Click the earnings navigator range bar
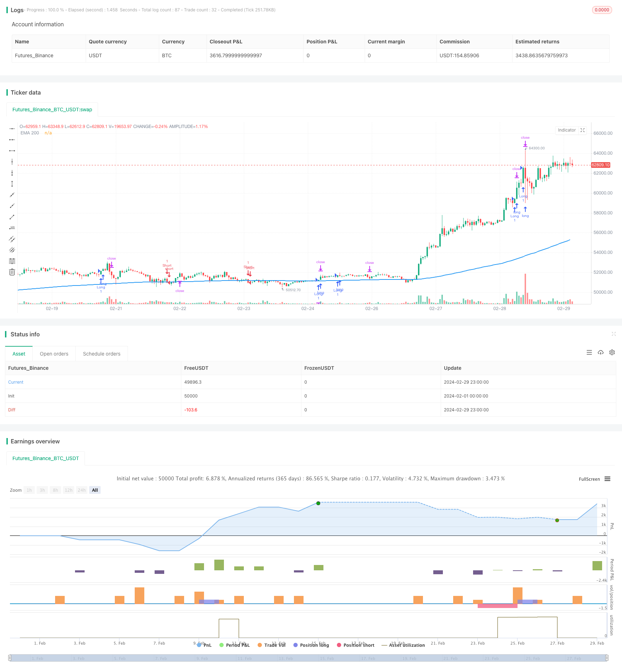 309,658
